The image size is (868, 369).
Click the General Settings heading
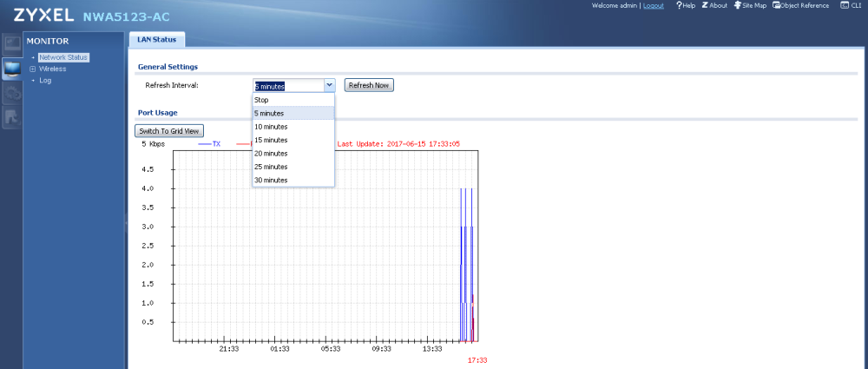[x=168, y=67]
